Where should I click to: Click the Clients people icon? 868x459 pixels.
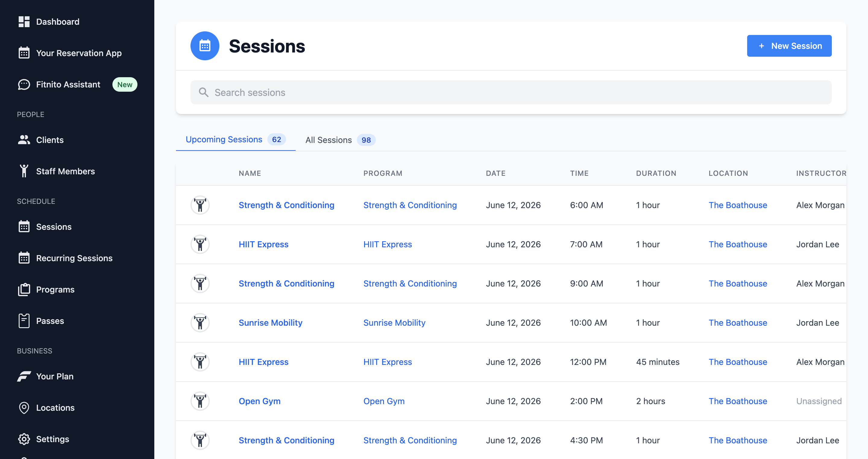24,140
